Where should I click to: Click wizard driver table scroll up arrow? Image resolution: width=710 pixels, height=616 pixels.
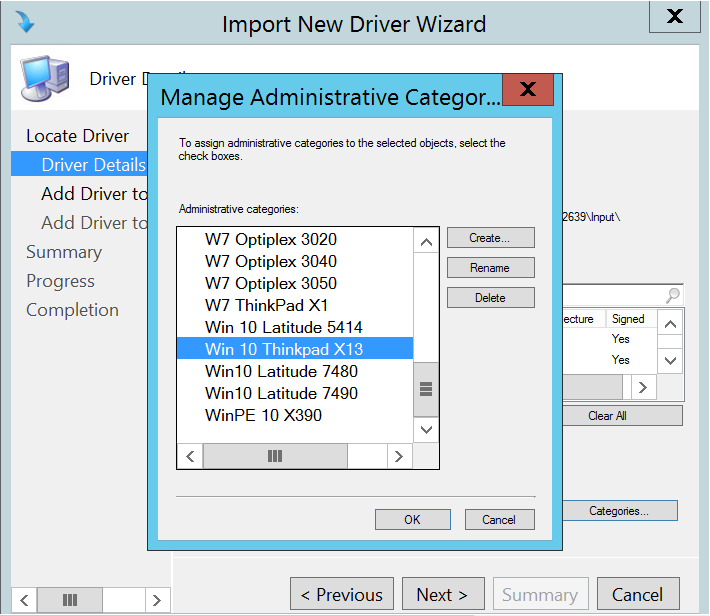(x=670, y=324)
